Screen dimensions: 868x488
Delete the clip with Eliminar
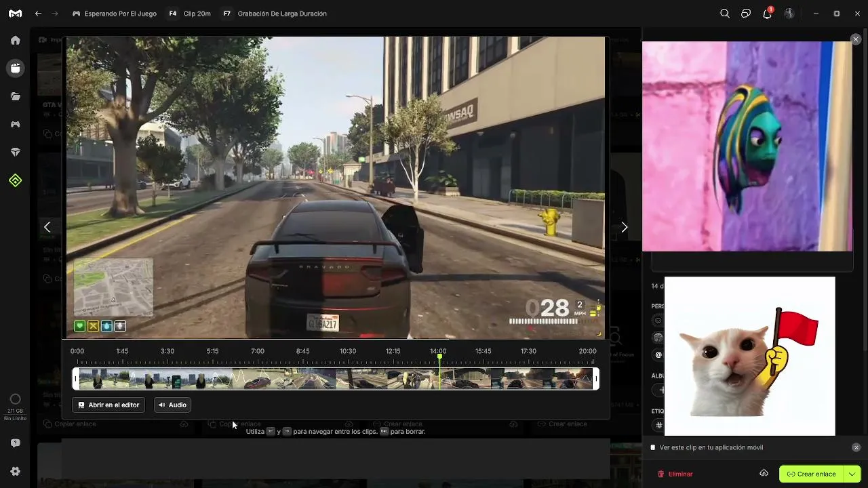click(x=675, y=474)
